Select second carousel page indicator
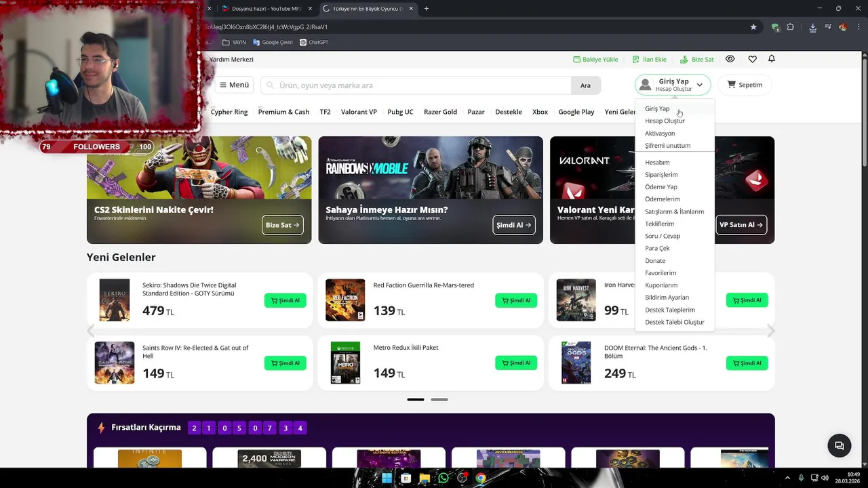 (x=439, y=399)
